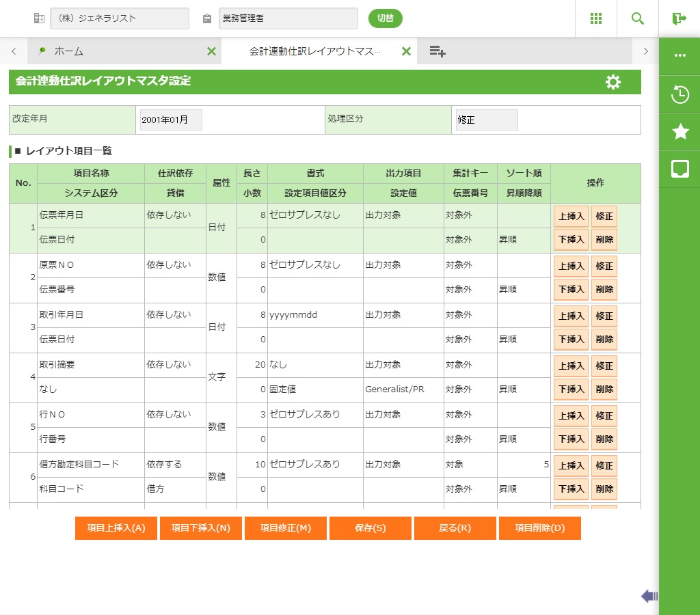Open the history clock icon in sidebar
Viewport: 700px width, 615px height.
680,94
